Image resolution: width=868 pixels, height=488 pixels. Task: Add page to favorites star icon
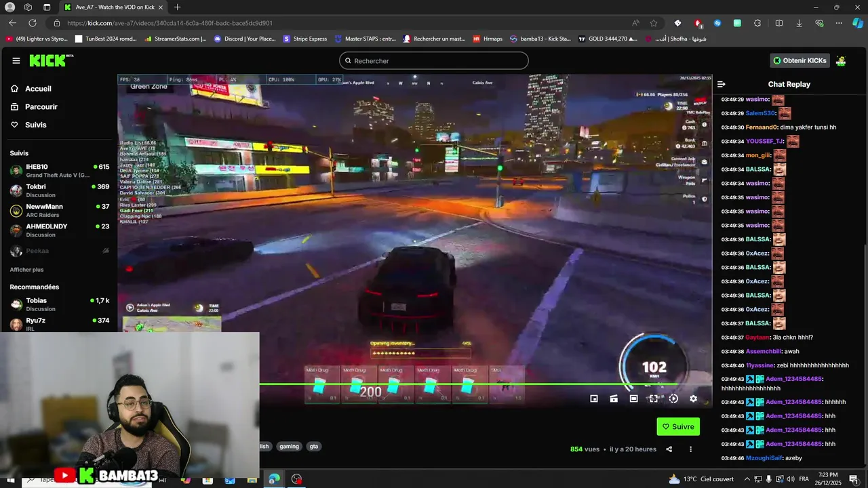pos(654,23)
